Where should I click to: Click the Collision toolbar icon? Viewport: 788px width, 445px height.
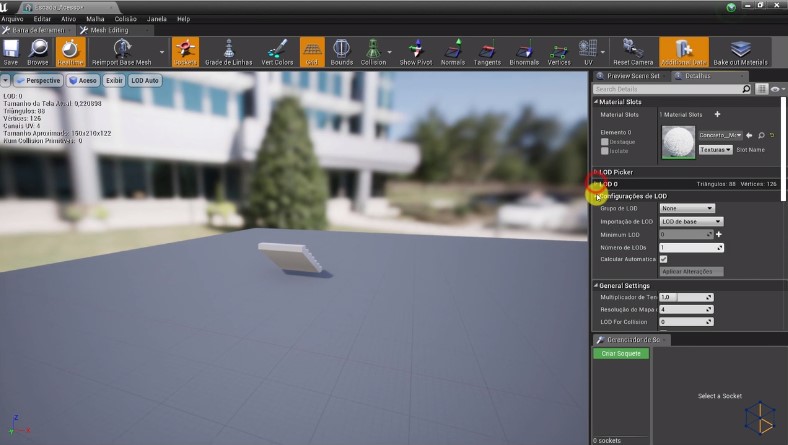pyautogui.click(x=373, y=52)
